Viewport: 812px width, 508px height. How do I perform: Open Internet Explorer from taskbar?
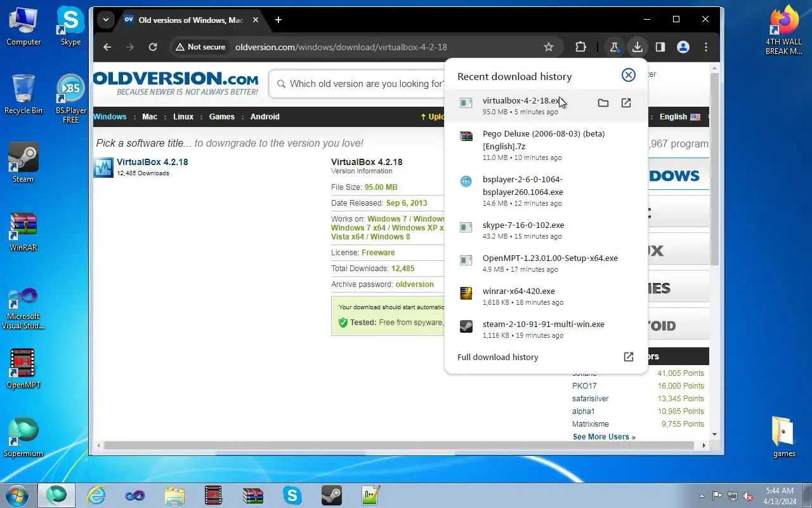pyautogui.click(x=96, y=495)
